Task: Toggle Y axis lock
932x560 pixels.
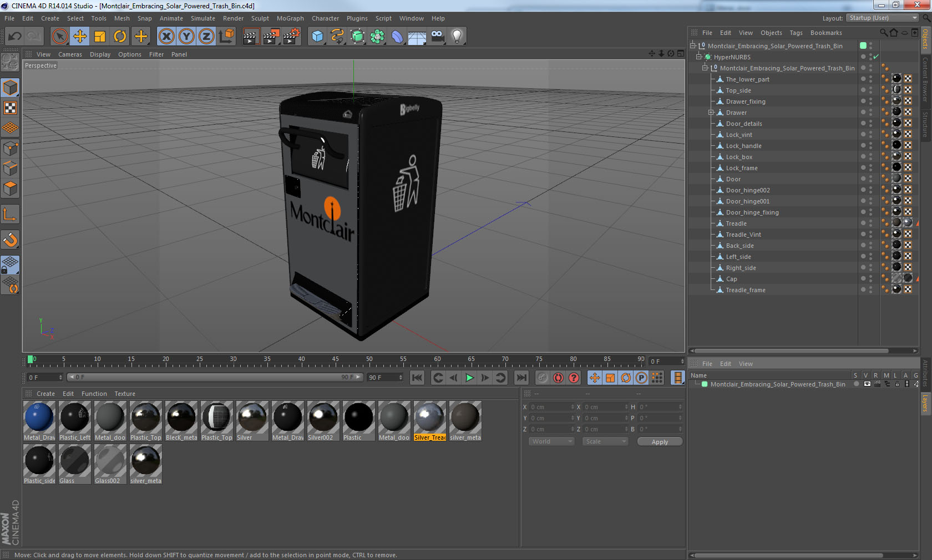Action: [186, 37]
